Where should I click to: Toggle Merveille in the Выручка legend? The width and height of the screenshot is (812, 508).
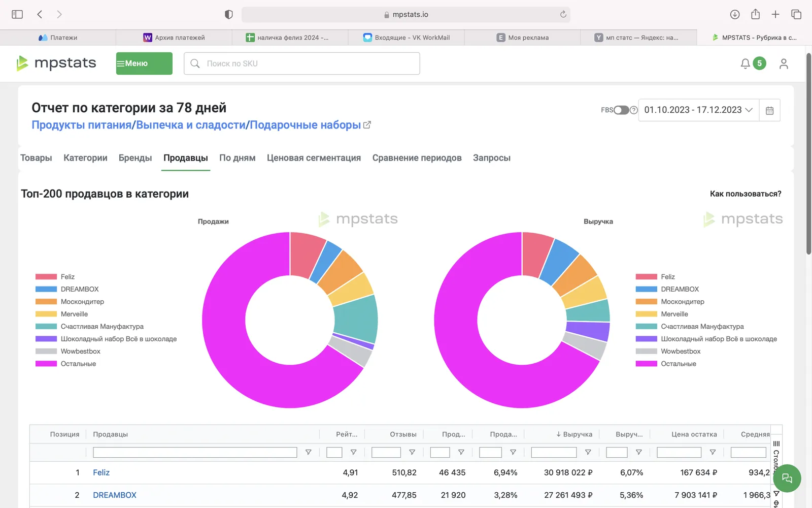click(x=662, y=314)
